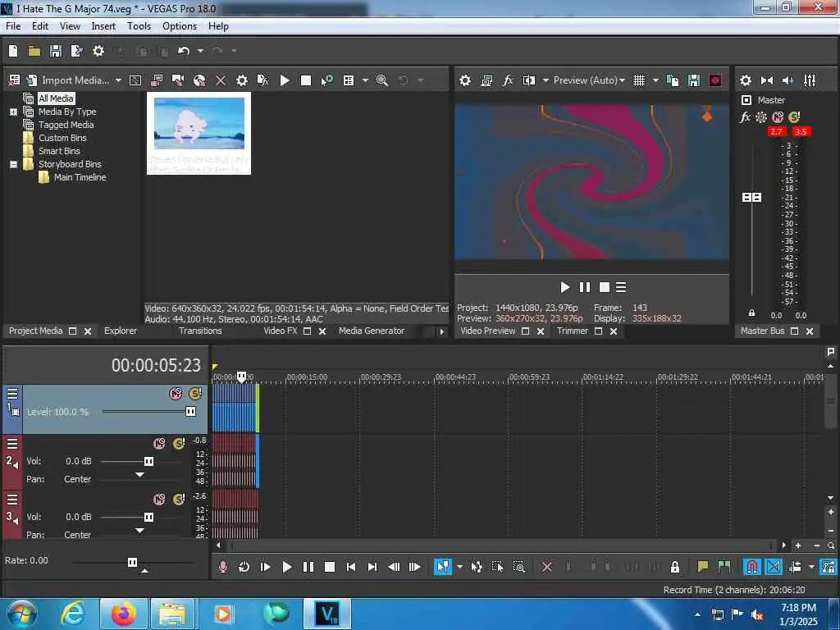Mute audio track 2
The width and height of the screenshot is (840, 630).
159,444
